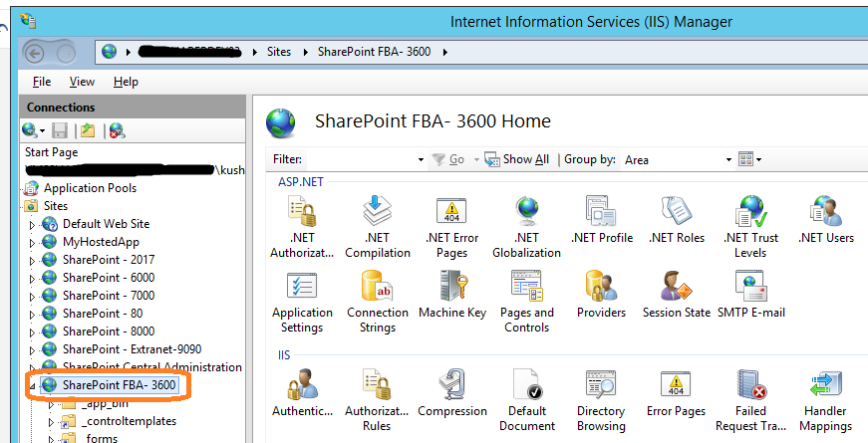Open Failed Request Tracing feature
This screenshot has height=443, width=868.
(750, 400)
